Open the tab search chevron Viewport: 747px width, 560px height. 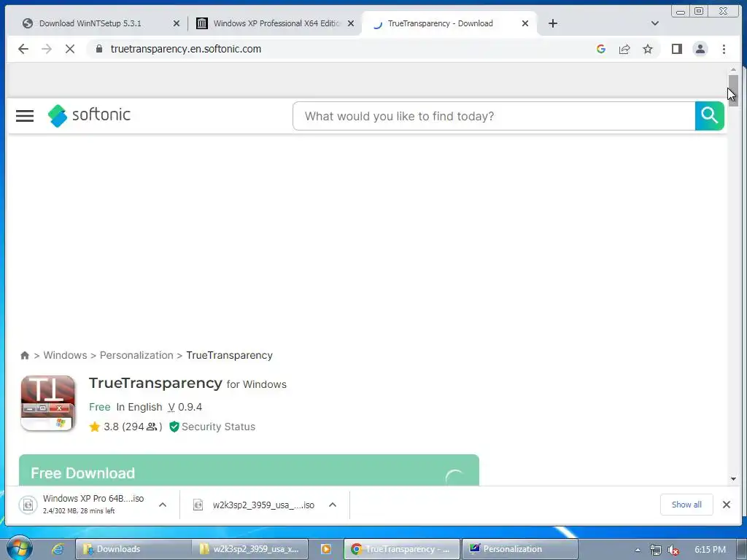(654, 23)
